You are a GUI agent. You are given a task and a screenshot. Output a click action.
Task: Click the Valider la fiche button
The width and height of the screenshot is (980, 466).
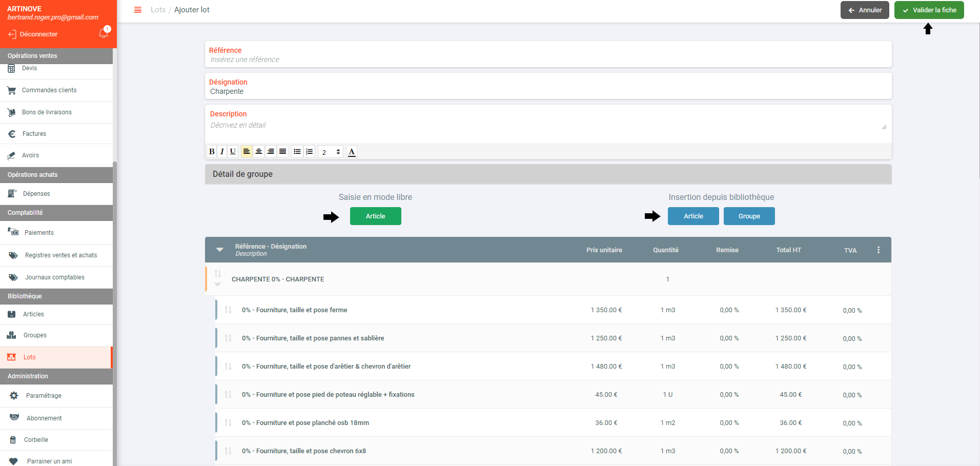tap(929, 10)
